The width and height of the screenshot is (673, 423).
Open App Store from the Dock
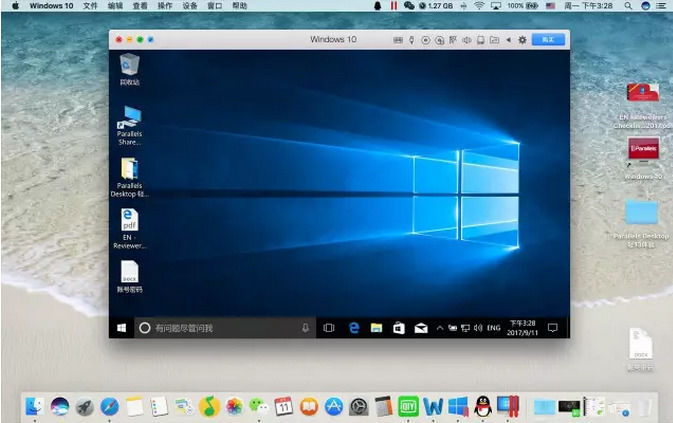(x=333, y=406)
